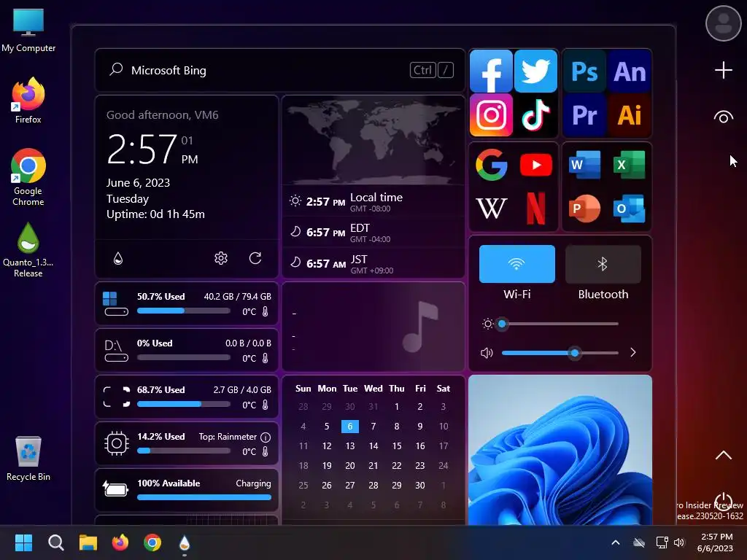Open Firefox from the taskbar

click(120, 542)
